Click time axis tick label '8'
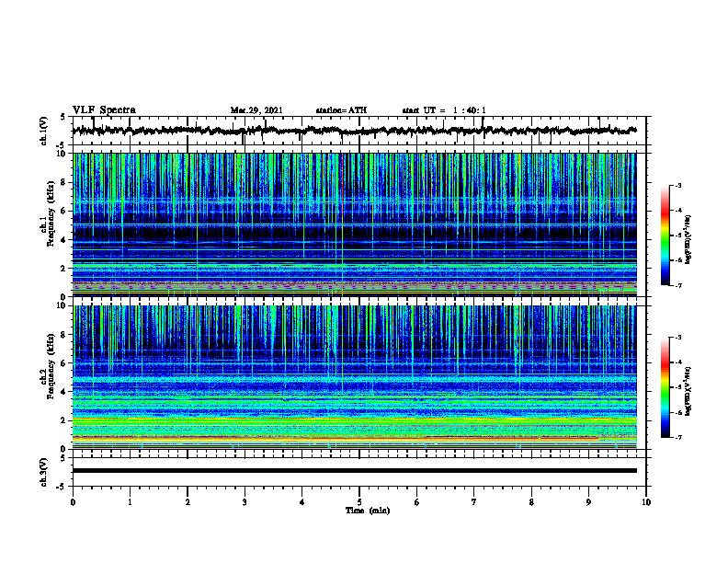Screen dimensions: 728x563 (x=531, y=502)
